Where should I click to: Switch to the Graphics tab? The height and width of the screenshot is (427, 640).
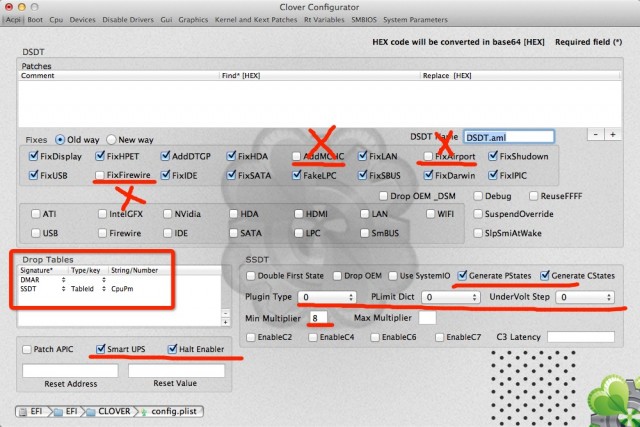(x=193, y=20)
